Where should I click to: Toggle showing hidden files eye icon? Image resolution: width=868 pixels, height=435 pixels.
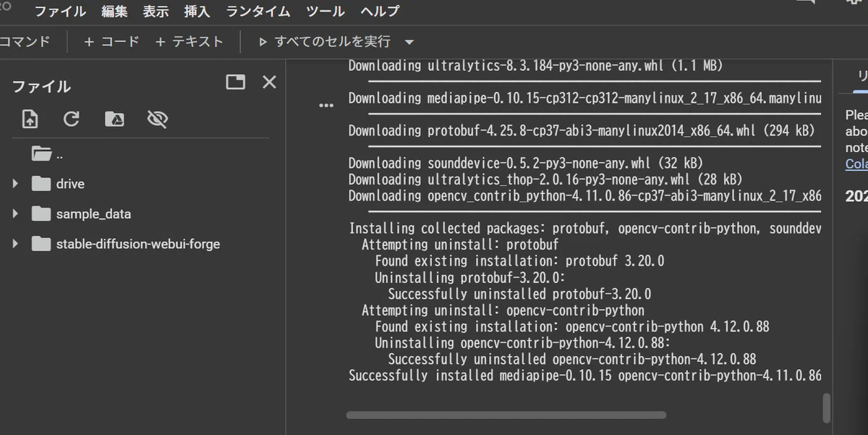click(x=157, y=119)
